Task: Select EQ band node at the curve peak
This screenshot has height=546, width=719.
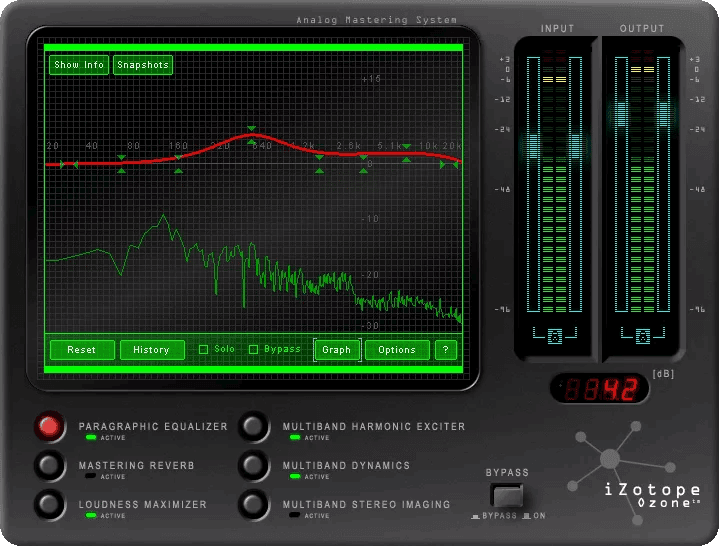Action: (251, 135)
